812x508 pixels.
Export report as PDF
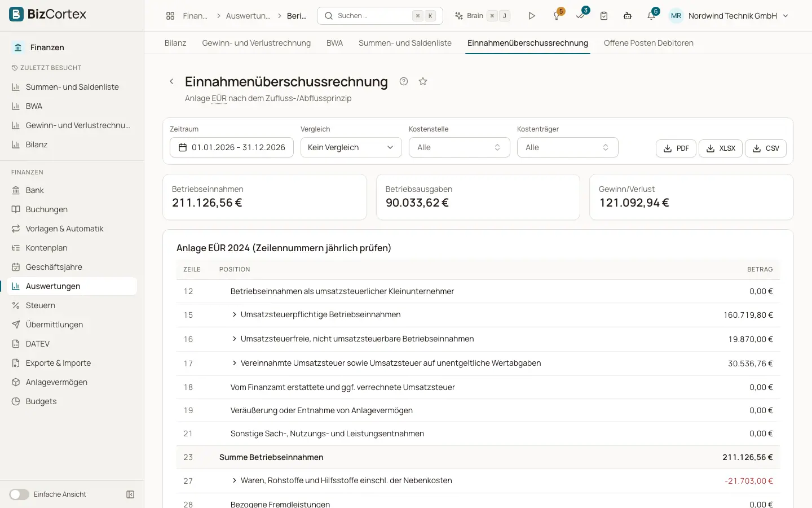676,148
